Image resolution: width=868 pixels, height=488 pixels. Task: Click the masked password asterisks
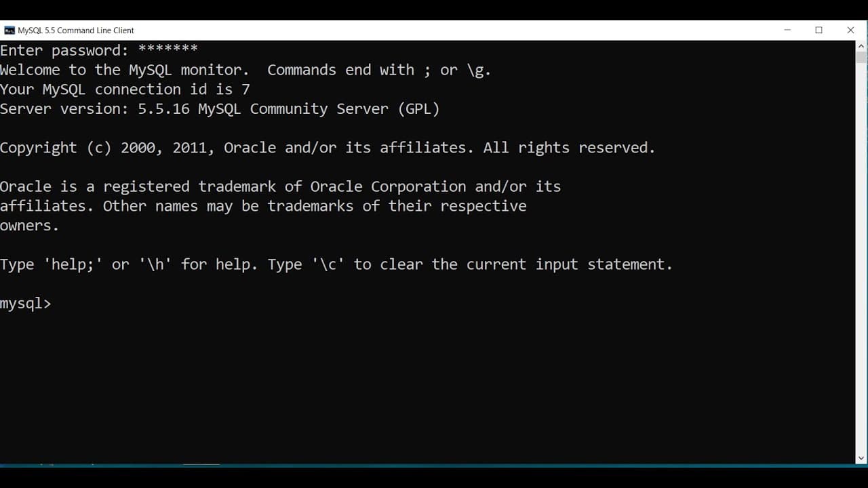[167, 49]
